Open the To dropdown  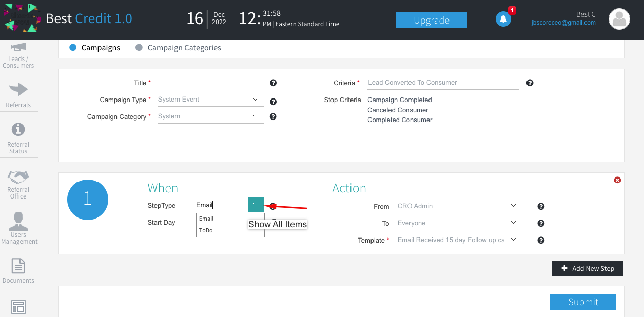tap(513, 223)
